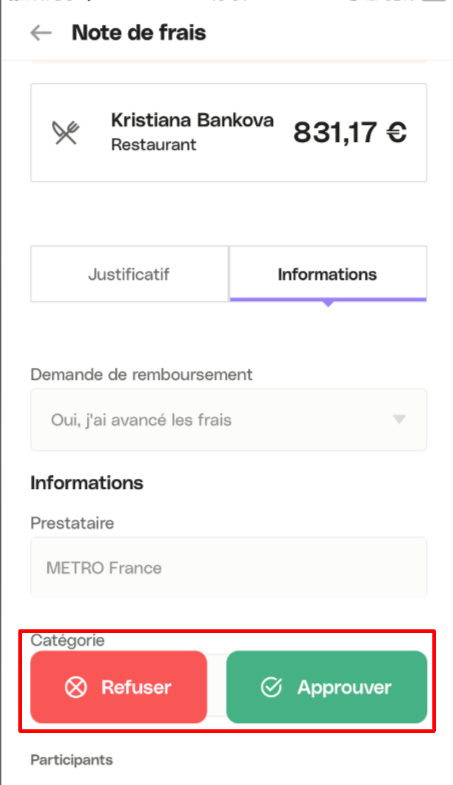Image resolution: width=453 pixels, height=785 pixels.
Task: Open the Justificatif tab
Action: tap(130, 274)
